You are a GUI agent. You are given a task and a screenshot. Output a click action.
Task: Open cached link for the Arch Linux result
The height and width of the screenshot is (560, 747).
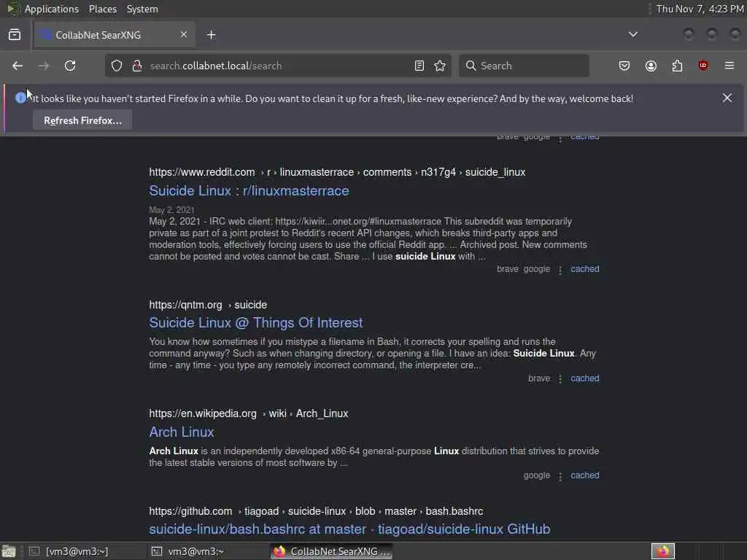click(x=585, y=475)
